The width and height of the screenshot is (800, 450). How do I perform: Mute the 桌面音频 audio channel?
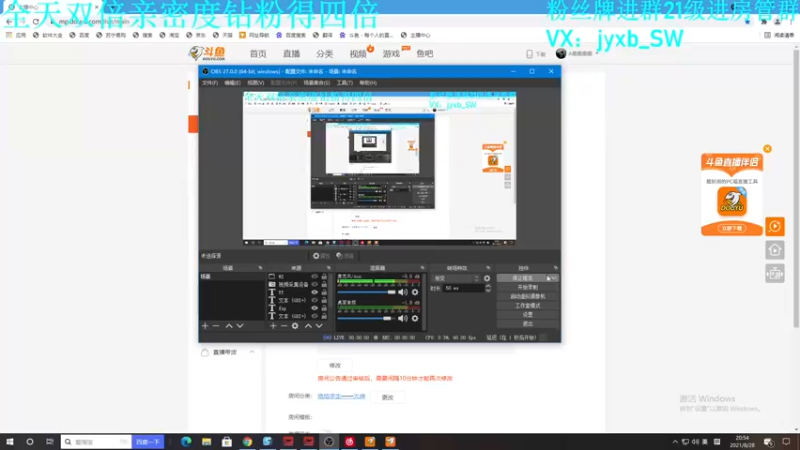tap(403, 318)
